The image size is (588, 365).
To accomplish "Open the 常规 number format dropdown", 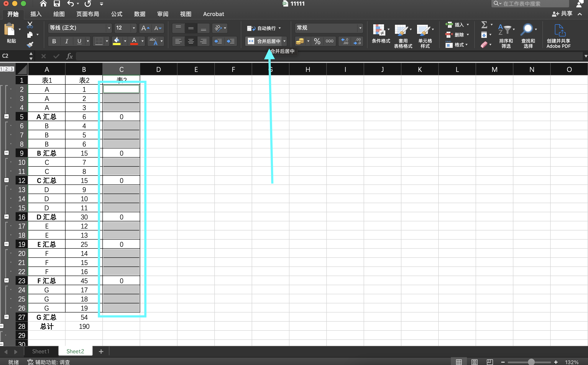I will (360, 28).
